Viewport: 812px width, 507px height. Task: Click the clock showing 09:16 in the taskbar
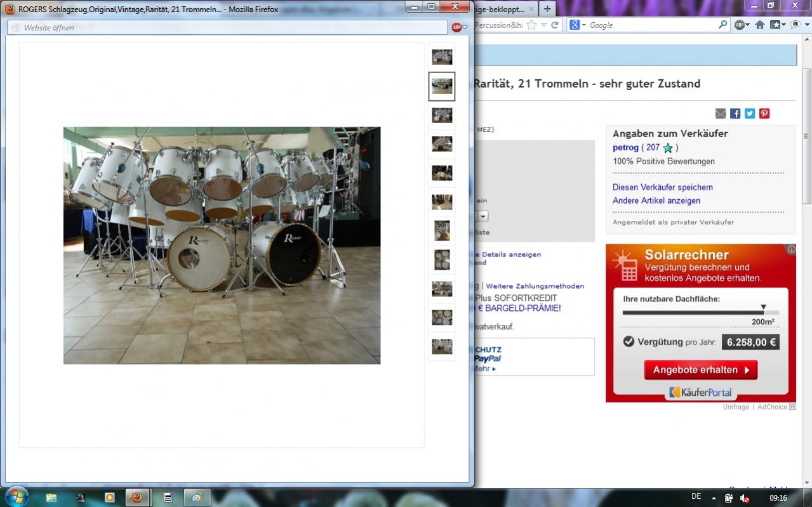(778, 498)
